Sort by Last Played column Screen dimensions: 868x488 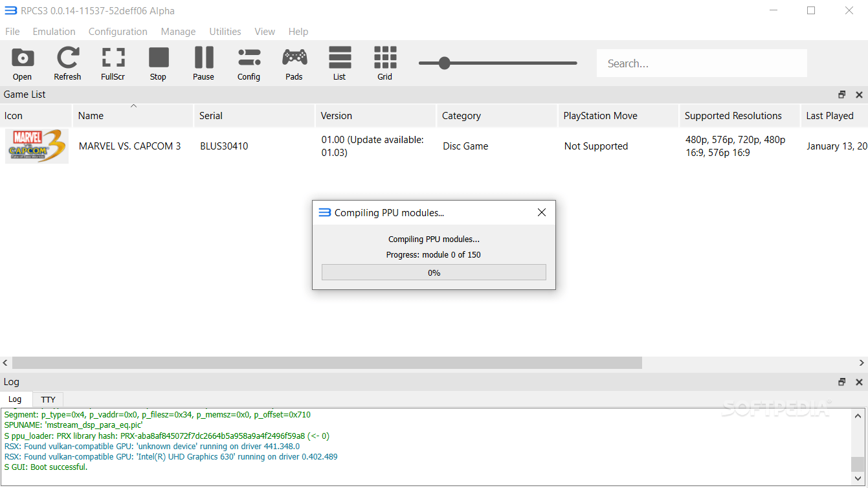click(834, 116)
